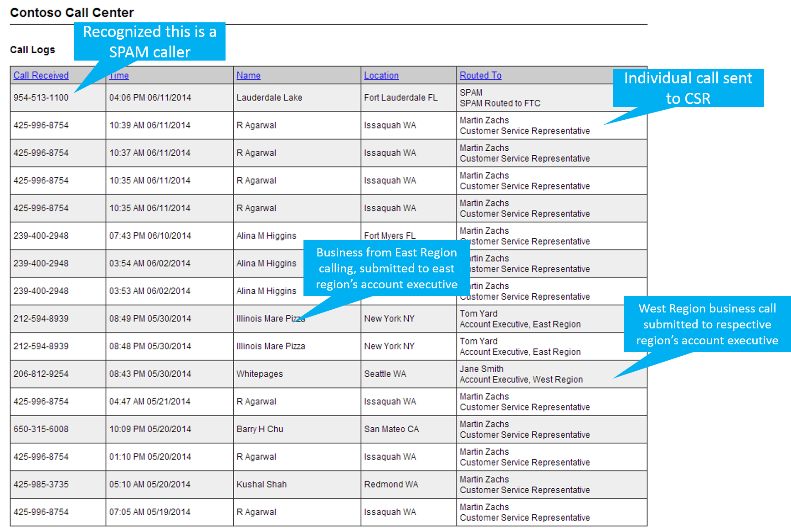Select Jane Smith Account Executive, West Region

tap(521, 374)
